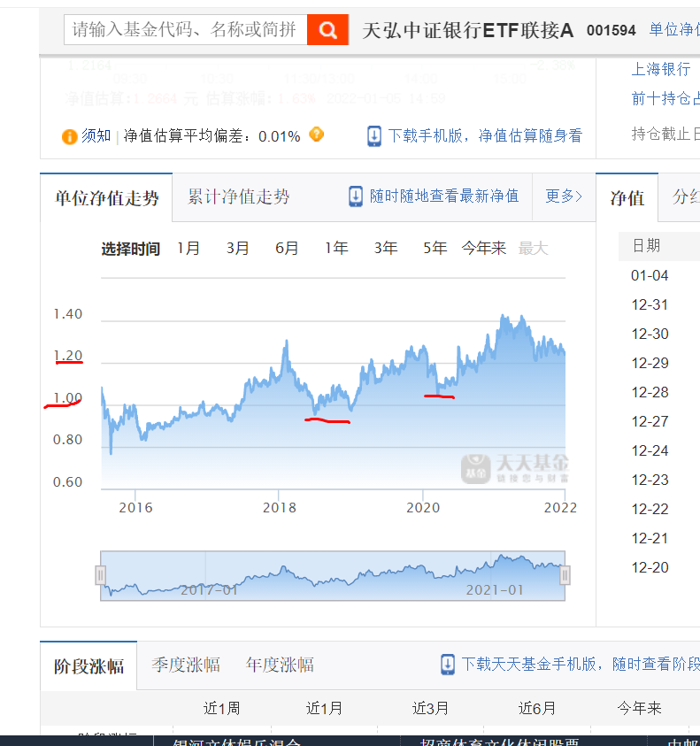Select 1月 time range
Screen dimensions: 700x746
pos(188,248)
